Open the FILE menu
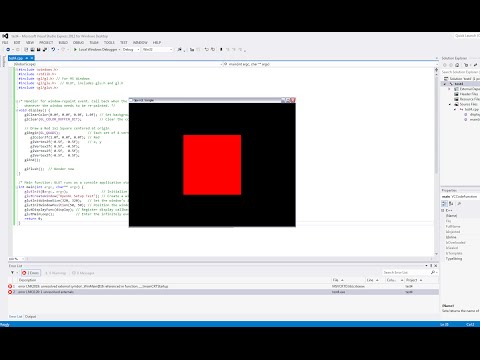Image resolution: width=480 pixels, height=360 pixels. 5,43
